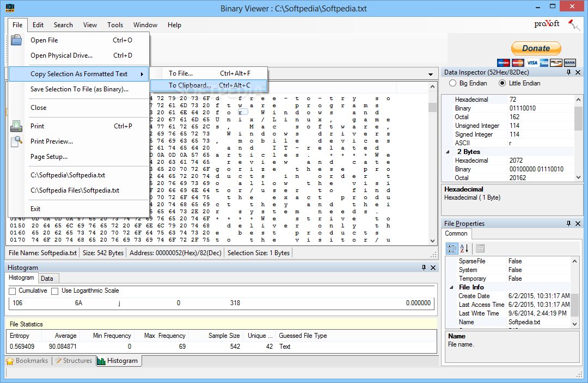The height and width of the screenshot is (383, 588).
Task: Click scroll-down arrow of hex view
Action: (432, 241)
